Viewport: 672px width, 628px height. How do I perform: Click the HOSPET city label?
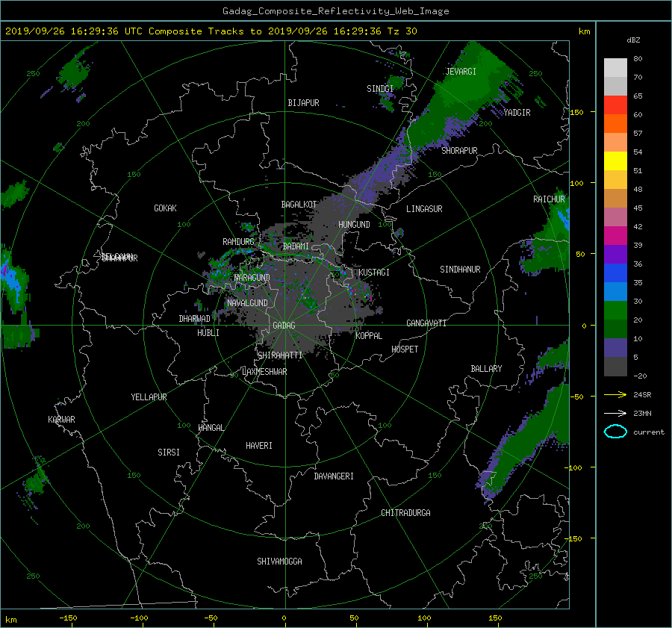click(405, 349)
